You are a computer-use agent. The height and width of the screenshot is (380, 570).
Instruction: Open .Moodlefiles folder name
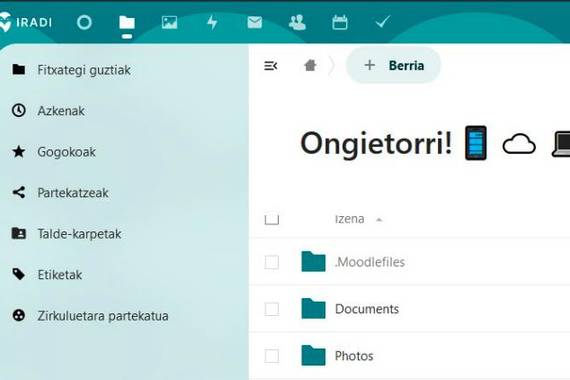click(370, 262)
